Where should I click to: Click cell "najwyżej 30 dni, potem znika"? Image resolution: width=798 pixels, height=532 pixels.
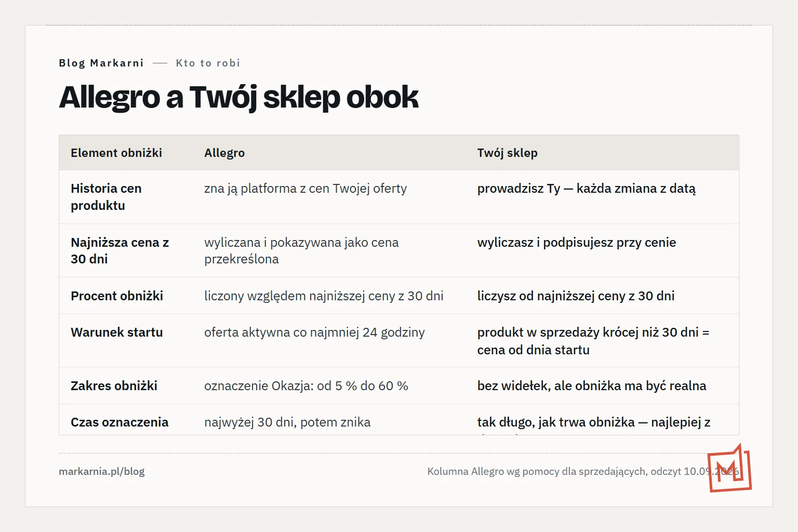(287, 422)
